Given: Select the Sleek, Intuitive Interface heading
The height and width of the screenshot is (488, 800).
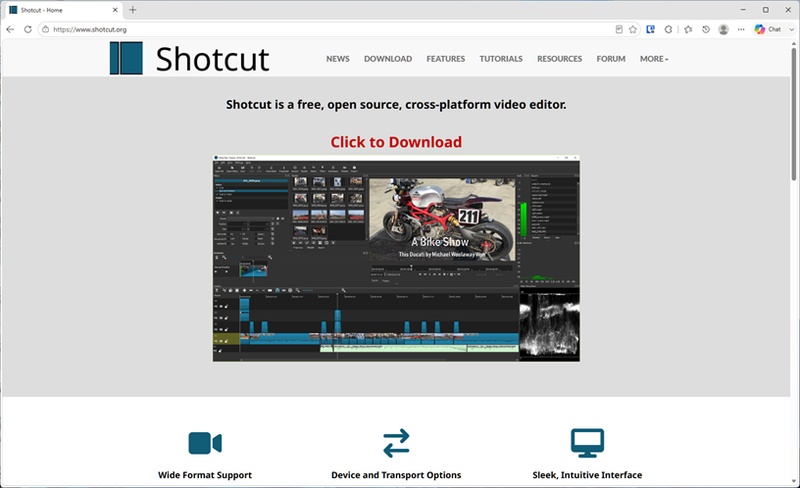Looking at the screenshot, I should pyautogui.click(x=587, y=475).
